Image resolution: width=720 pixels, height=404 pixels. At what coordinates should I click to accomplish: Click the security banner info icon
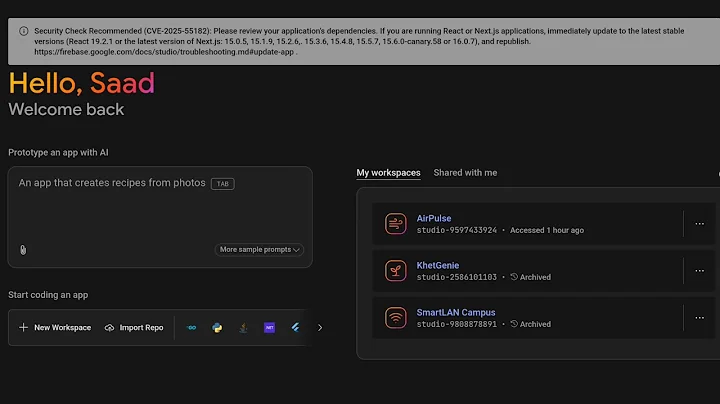(x=23, y=31)
